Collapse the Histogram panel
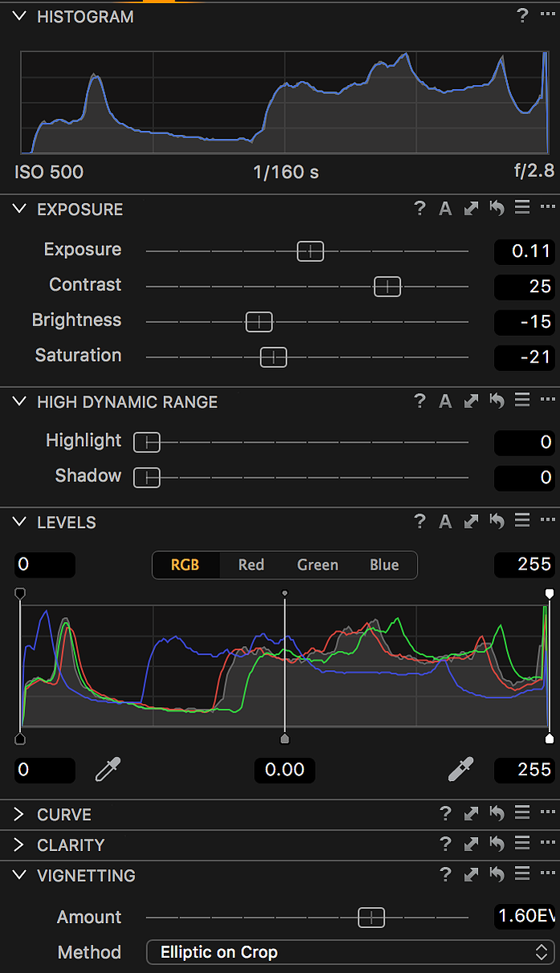 20,16
